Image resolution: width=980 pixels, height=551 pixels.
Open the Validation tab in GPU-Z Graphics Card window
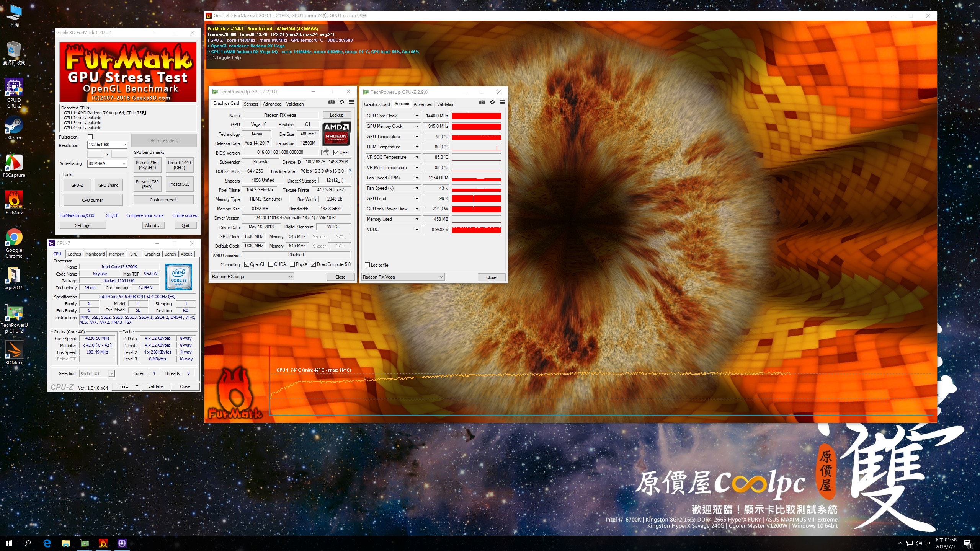coord(295,104)
